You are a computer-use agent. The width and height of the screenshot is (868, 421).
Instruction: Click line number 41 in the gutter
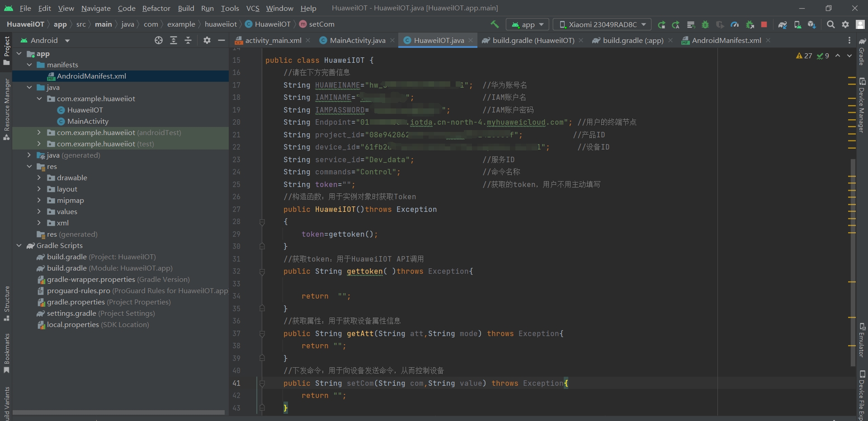236,383
